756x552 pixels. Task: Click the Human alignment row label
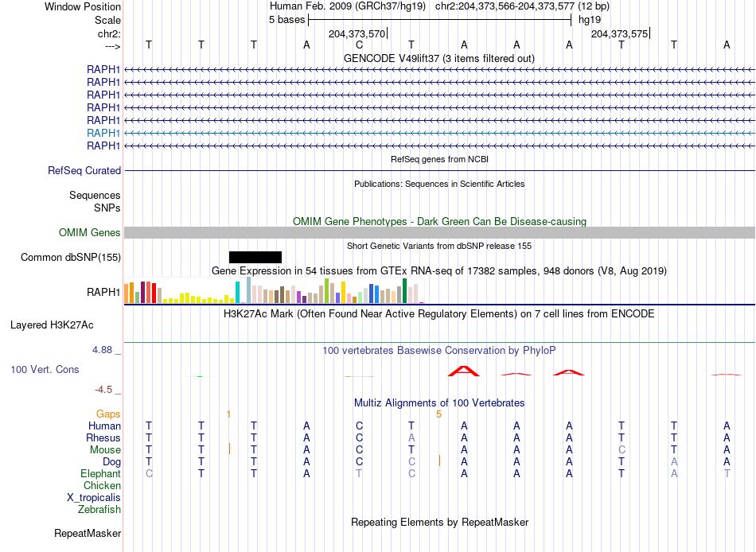coord(104,426)
